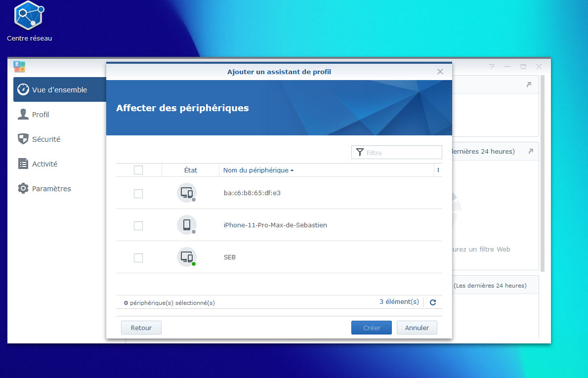
Task: Click the refresh icon in device list footer
Action: pos(433,302)
